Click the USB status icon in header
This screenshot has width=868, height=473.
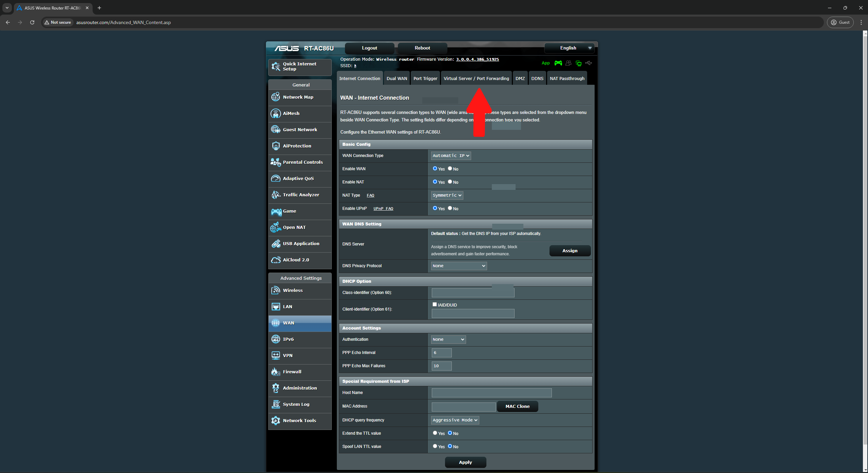coord(589,63)
